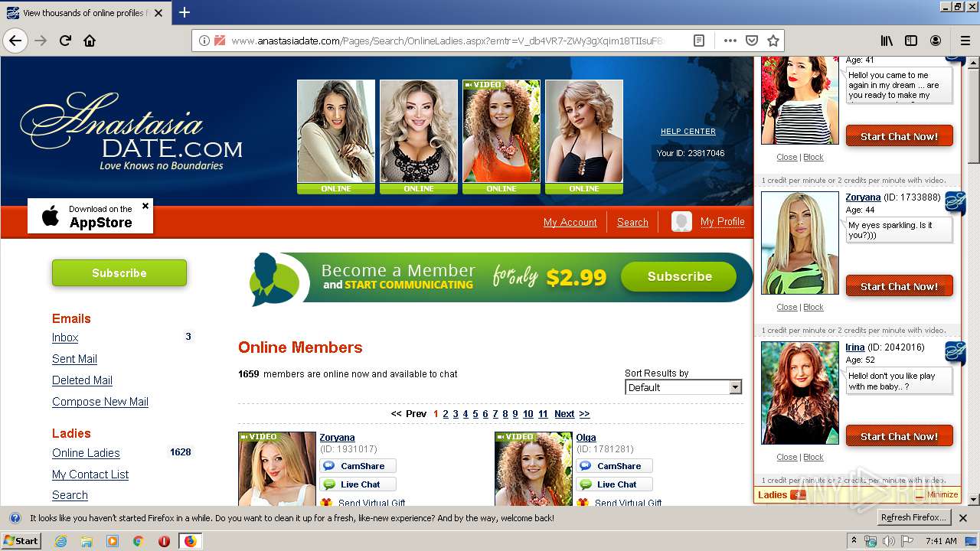980x551 pixels.
Task: Open Chrome from the taskbar
Action: click(x=138, y=541)
